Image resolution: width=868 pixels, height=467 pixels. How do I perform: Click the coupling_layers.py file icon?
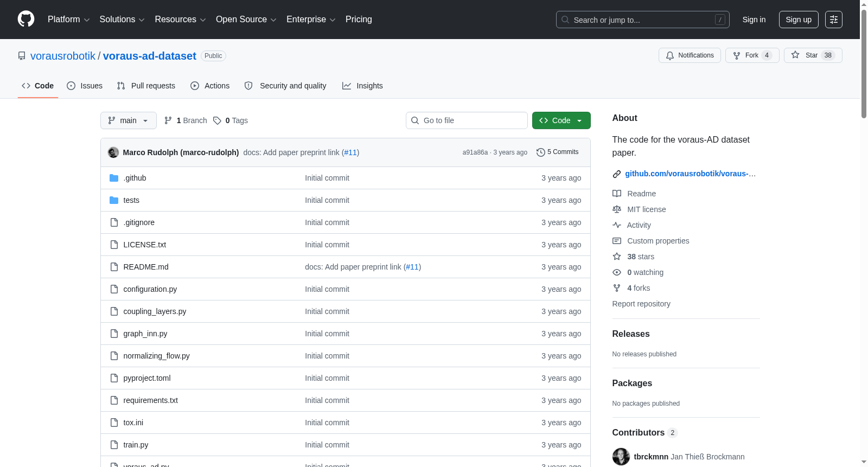pyautogui.click(x=114, y=311)
